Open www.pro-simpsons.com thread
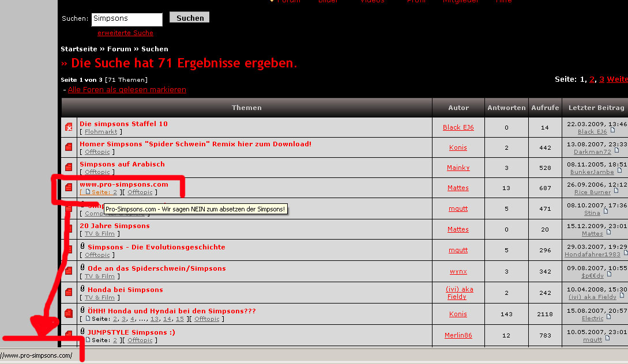Viewport: 628px width, 364px height. (x=124, y=184)
